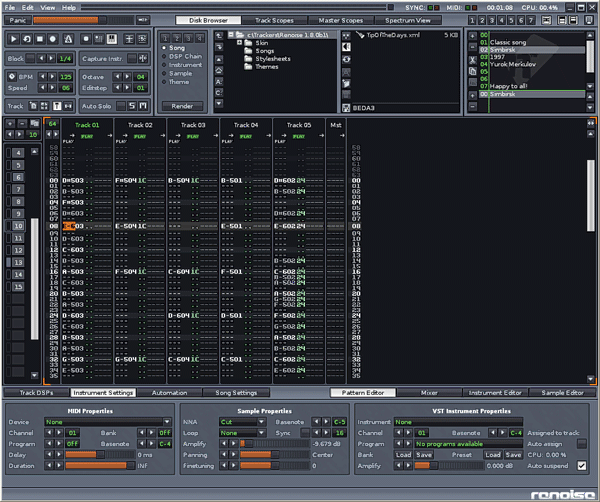Toggle the highlighted track column icon

click(57, 106)
